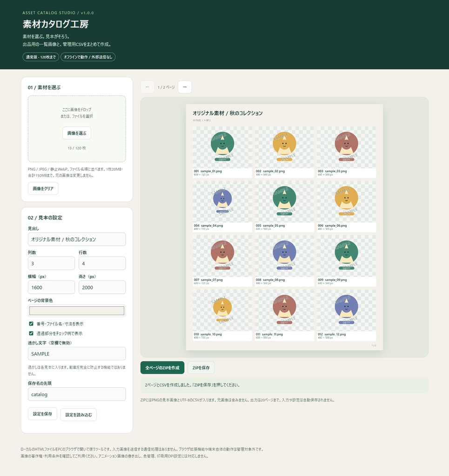Go to the previous page with the left arrow

pyautogui.click(x=147, y=87)
